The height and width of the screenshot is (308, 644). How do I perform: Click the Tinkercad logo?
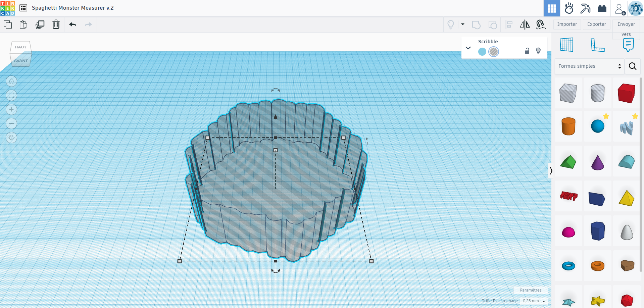(8, 8)
